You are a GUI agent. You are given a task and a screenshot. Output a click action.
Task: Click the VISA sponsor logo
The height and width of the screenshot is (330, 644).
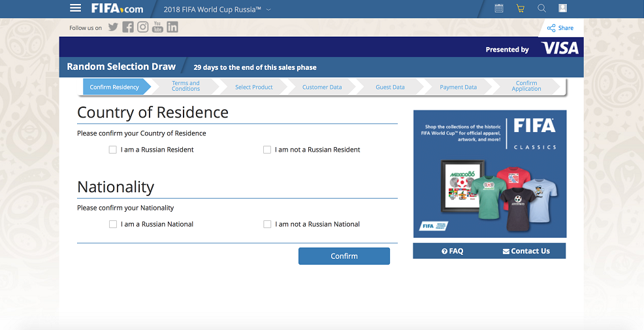click(x=560, y=48)
